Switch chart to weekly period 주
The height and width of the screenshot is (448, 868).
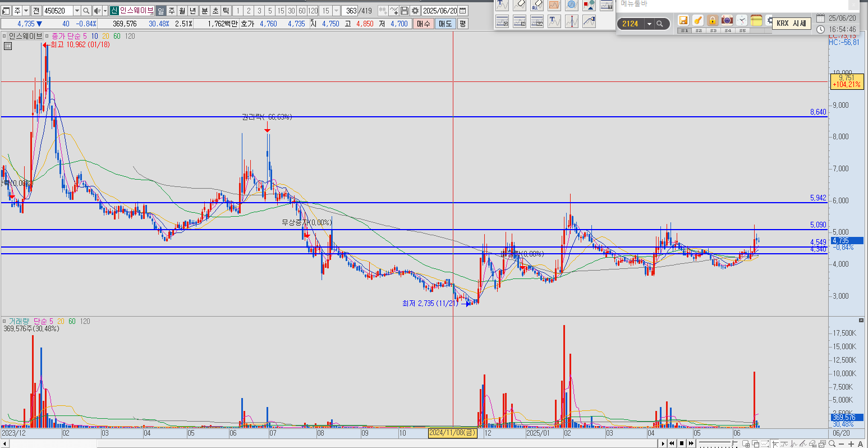(x=172, y=11)
